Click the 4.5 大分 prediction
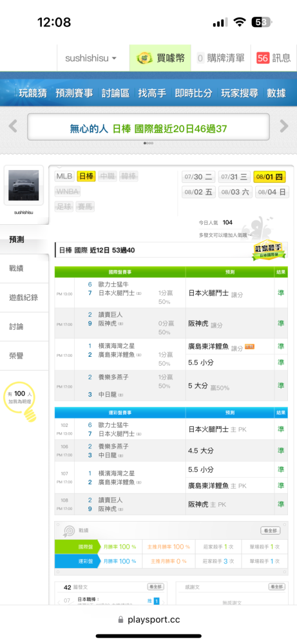This screenshot has width=297, height=644. (x=201, y=451)
